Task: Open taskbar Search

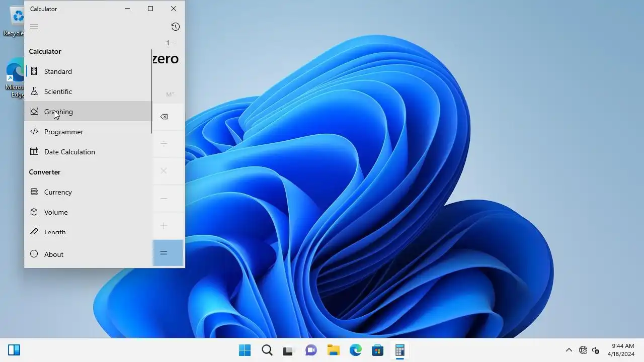Action: point(267,350)
